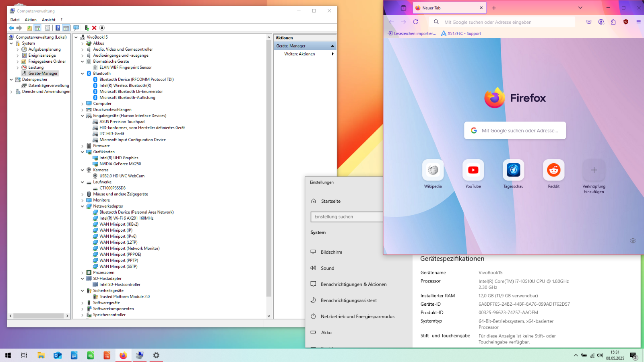Expand the Akkus device category

pyautogui.click(x=83, y=43)
